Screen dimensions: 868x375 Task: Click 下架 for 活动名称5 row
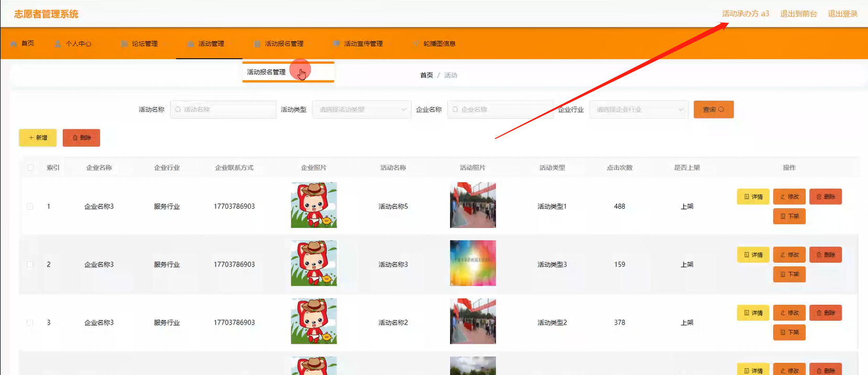pos(789,216)
